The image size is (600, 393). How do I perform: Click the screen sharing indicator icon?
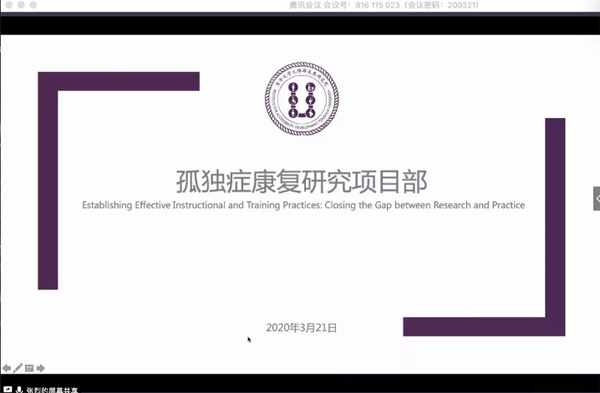coord(7,390)
